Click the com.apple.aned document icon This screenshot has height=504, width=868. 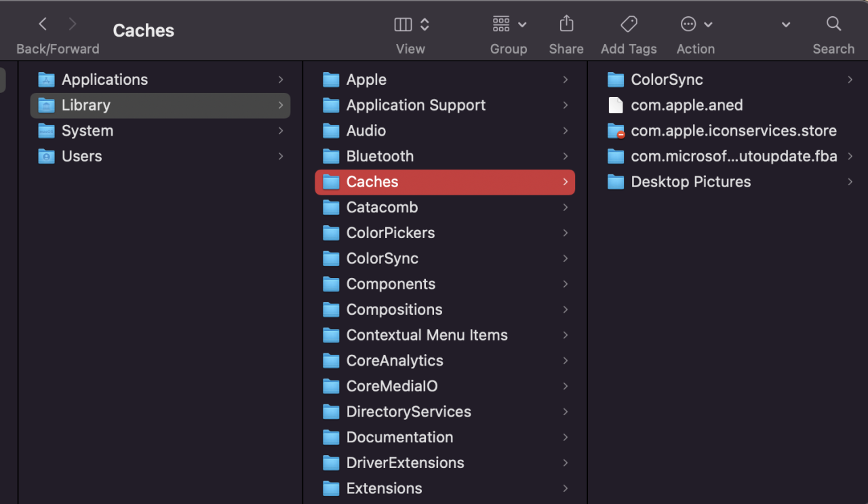(x=615, y=105)
